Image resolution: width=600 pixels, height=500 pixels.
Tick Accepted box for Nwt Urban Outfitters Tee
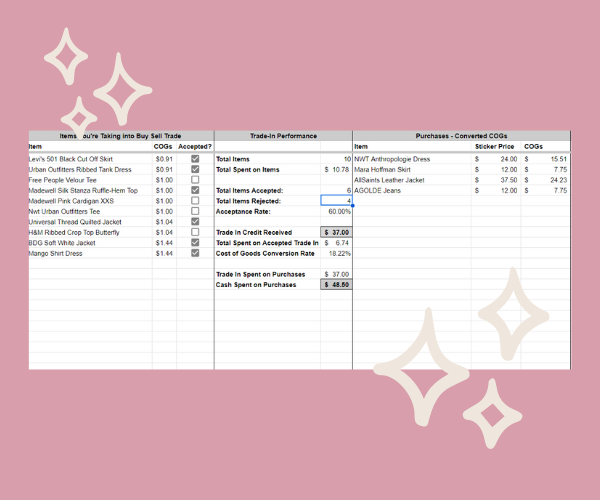[x=195, y=211]
